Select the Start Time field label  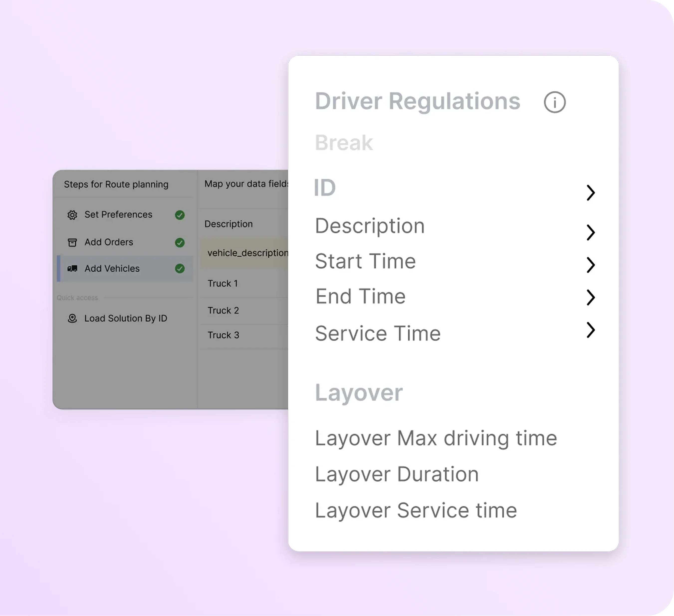365,261
